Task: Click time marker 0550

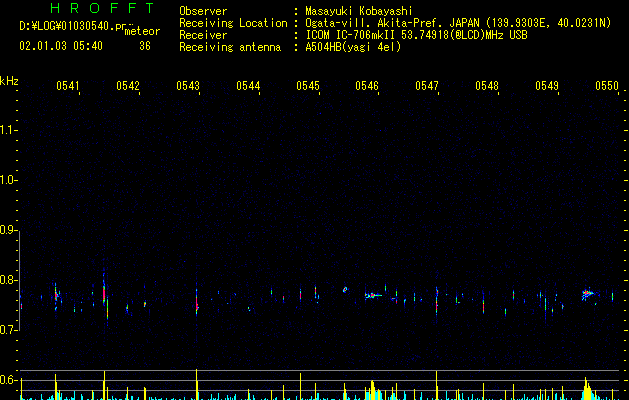Action: click(x=607, y=86)
